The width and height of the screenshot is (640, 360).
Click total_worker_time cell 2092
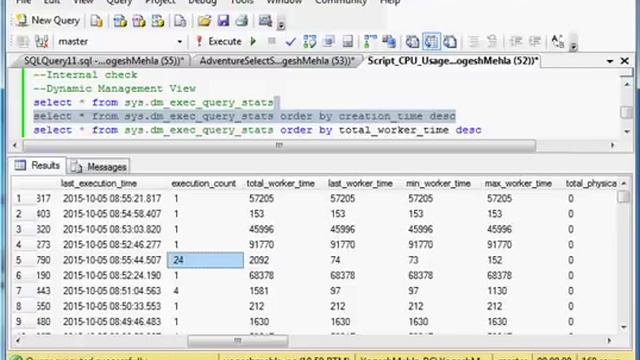pos(284,260)
